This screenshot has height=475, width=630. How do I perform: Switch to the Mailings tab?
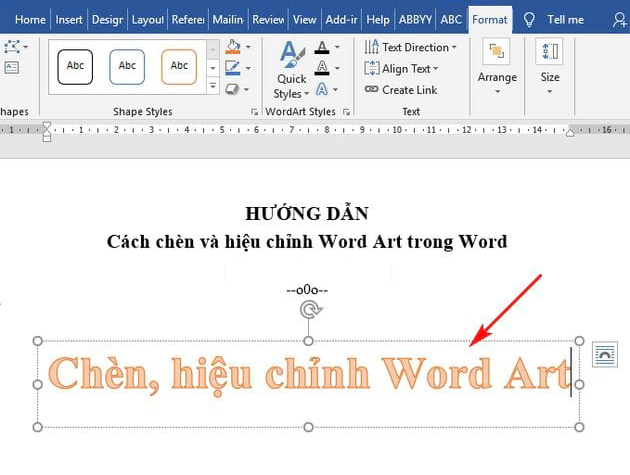coord(228,20)
